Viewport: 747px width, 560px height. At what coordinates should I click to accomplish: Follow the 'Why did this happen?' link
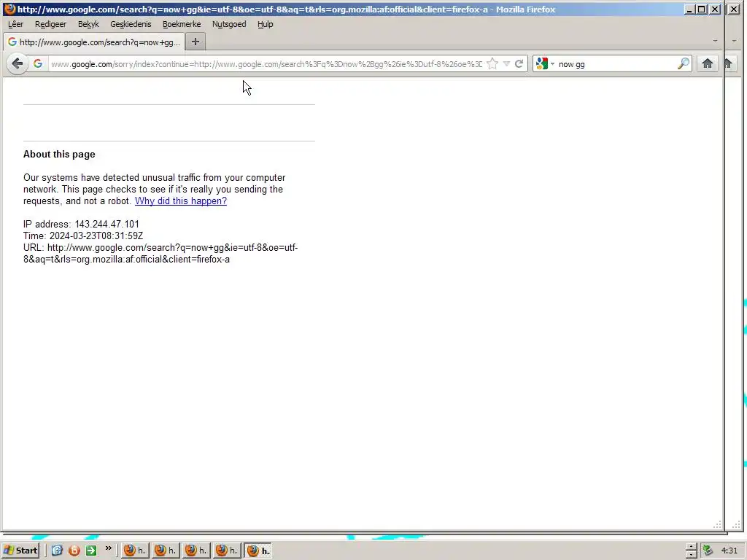pos(181,201)
